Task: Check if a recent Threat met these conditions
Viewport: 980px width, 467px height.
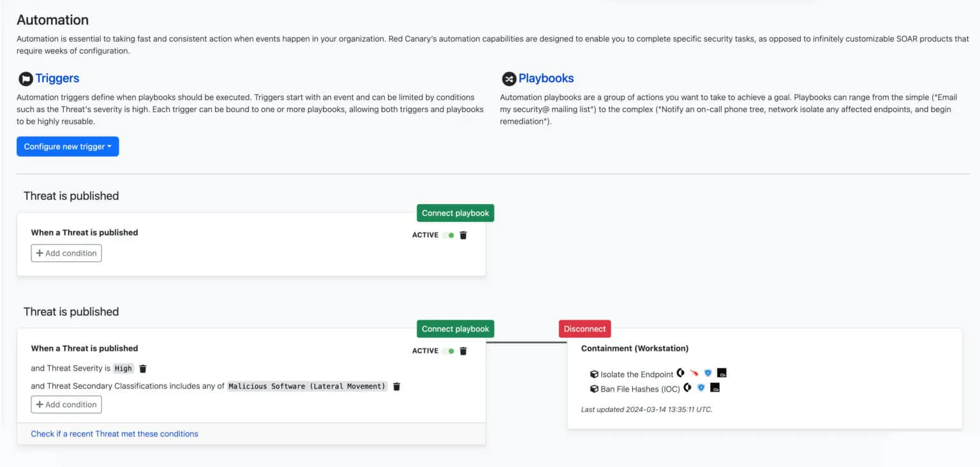Action: pos(115,434)
